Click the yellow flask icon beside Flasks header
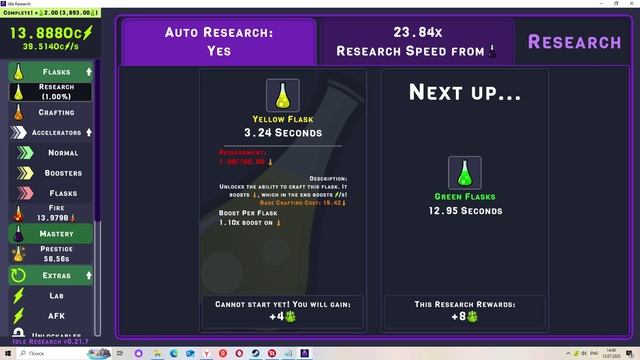 coord(18,72)
